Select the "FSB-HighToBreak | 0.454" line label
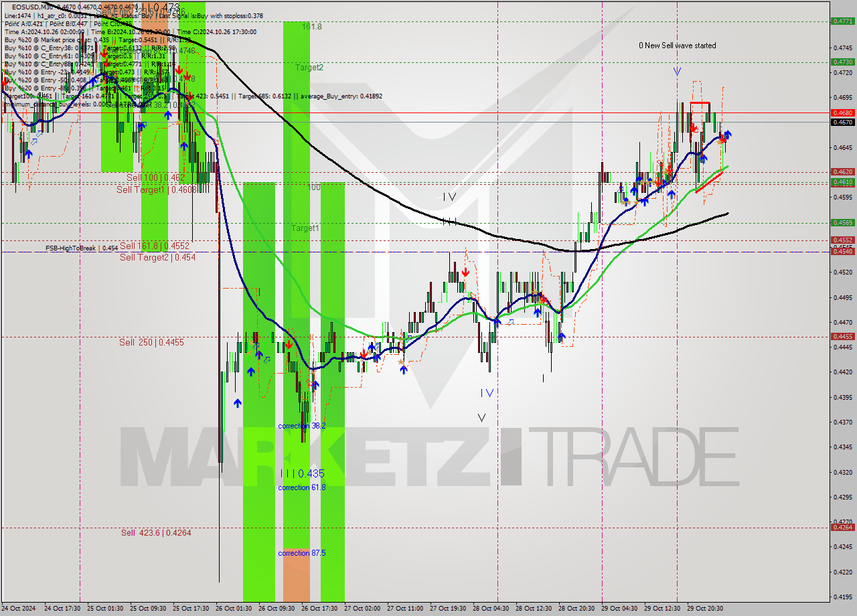 coord(82,248)
